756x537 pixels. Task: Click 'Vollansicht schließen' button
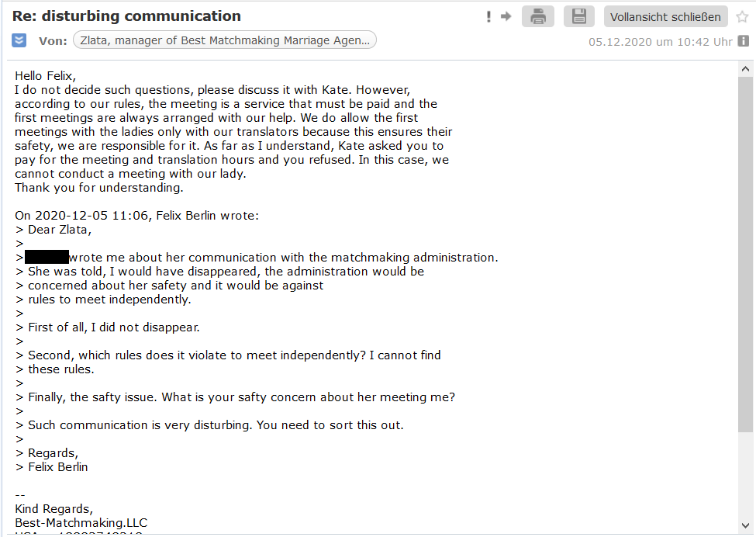[x=665, y=16]
